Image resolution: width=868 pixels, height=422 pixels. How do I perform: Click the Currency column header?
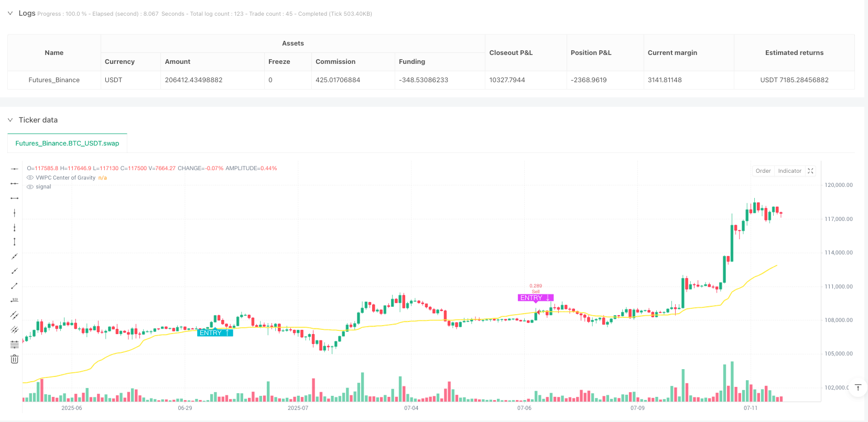click(x=131, y=62)
